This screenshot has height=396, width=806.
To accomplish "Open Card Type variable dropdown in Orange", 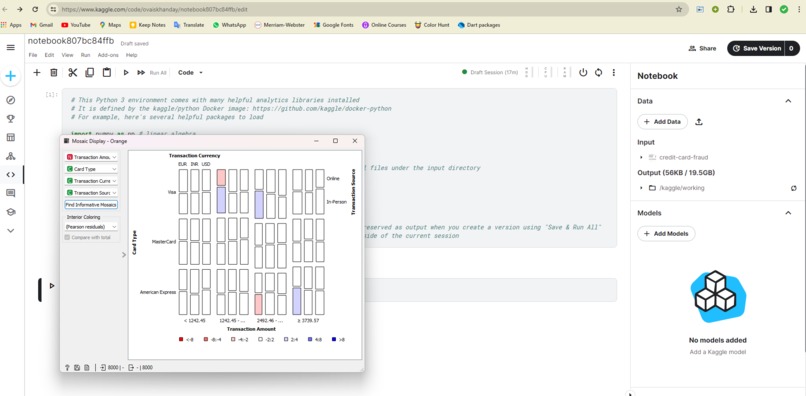I will pos(91,169).
